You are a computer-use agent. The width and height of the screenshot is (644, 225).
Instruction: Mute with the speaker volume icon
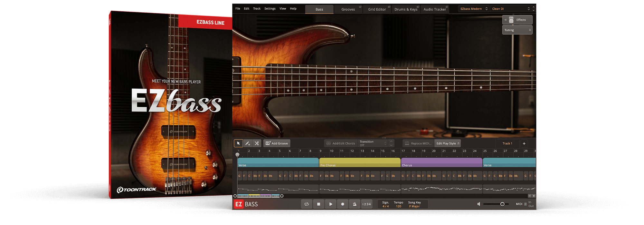coord(479,204)
